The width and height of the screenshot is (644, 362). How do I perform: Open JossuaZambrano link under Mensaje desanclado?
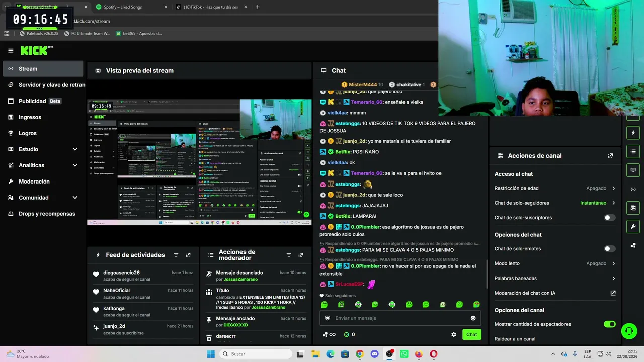pos(240,279)
